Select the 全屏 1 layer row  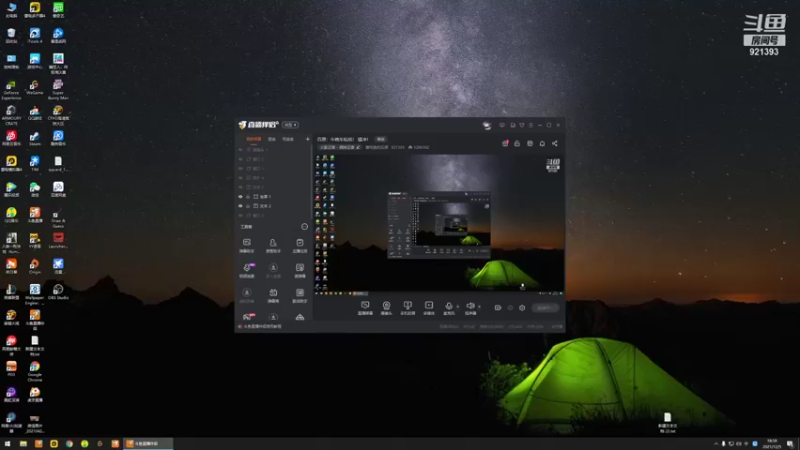coord(273,196)
